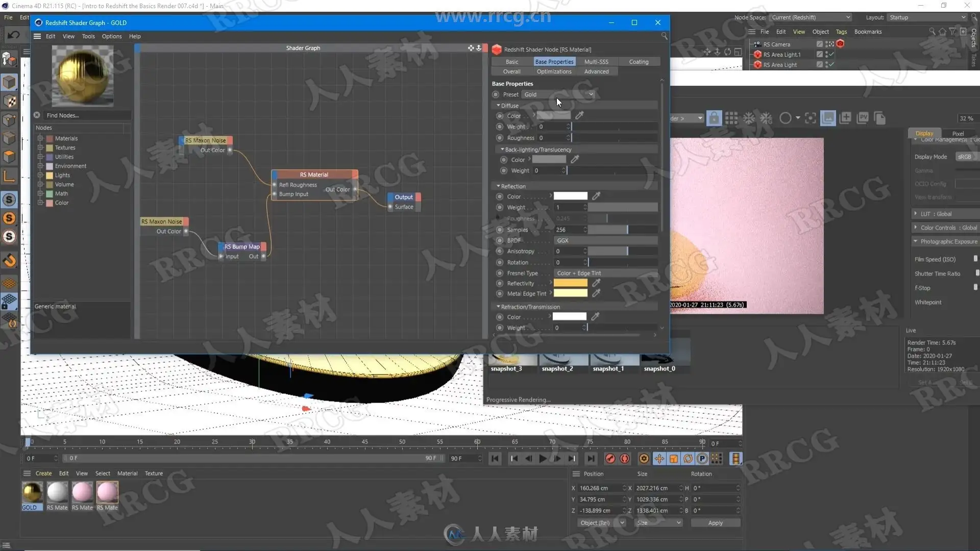This screenshot has height=551, width=980.
Task: Click the Reflectivity orange color swatch
Action: point(570,283)
